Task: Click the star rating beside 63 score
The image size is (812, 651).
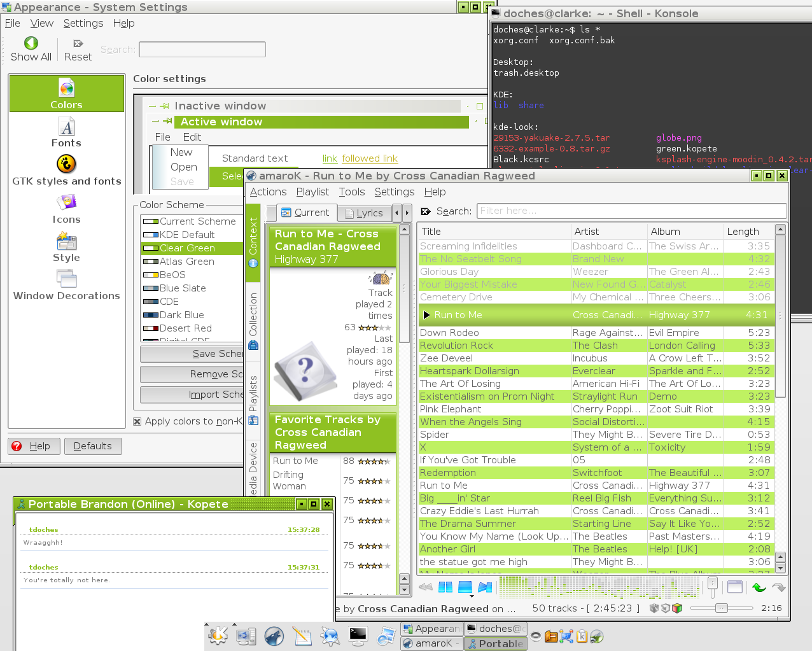Action: 375,328
